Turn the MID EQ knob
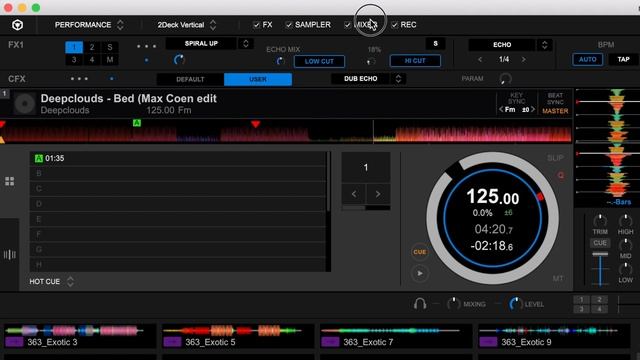This screenshot has width=640, height=360. [x=625, y=245]
